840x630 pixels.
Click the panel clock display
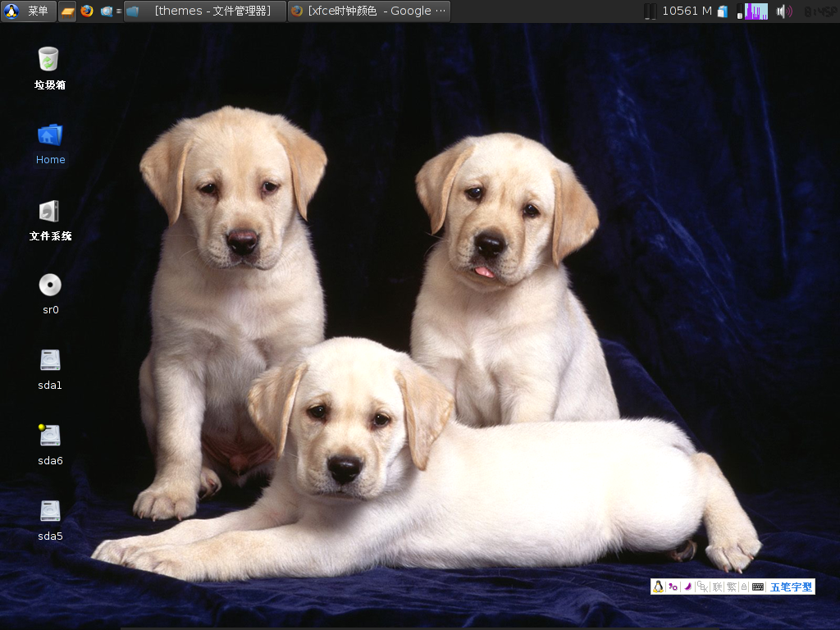coord(819,11)
